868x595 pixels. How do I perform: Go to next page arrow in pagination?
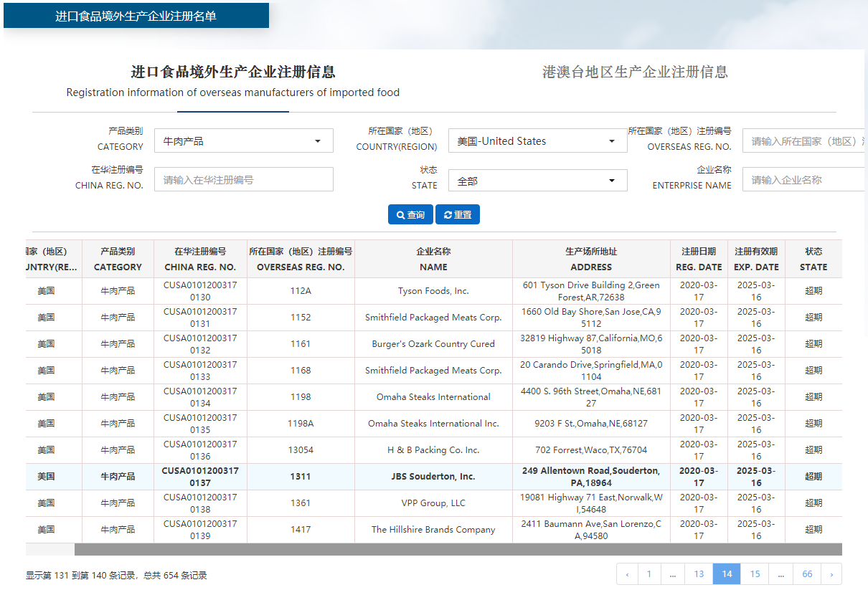pos(831,574)
